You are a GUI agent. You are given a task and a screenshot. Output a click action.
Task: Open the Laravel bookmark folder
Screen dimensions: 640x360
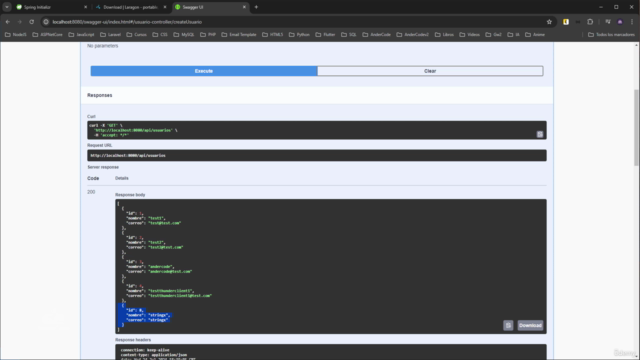pyautogui.click(x=110, y=35)
